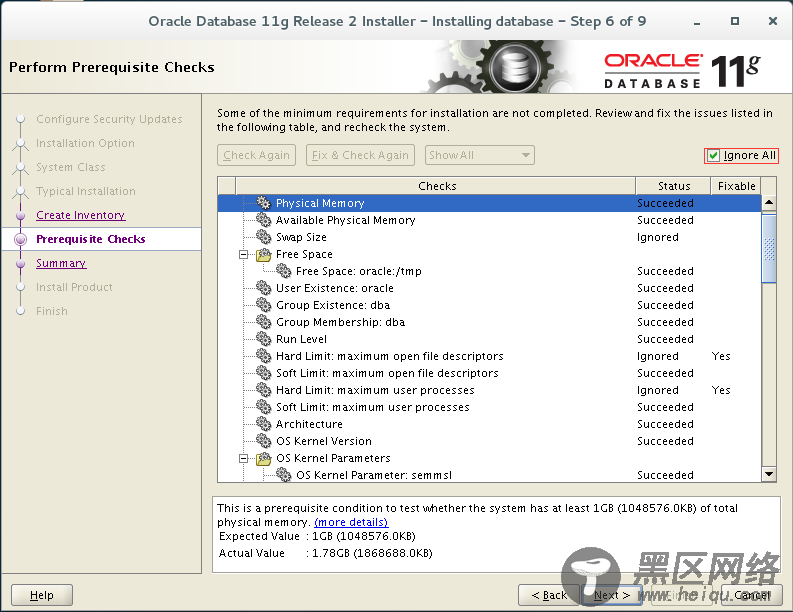Select the Prerequisite Checks step in sidebar
The height and width of the screenshot is (612, 793).
91,239
